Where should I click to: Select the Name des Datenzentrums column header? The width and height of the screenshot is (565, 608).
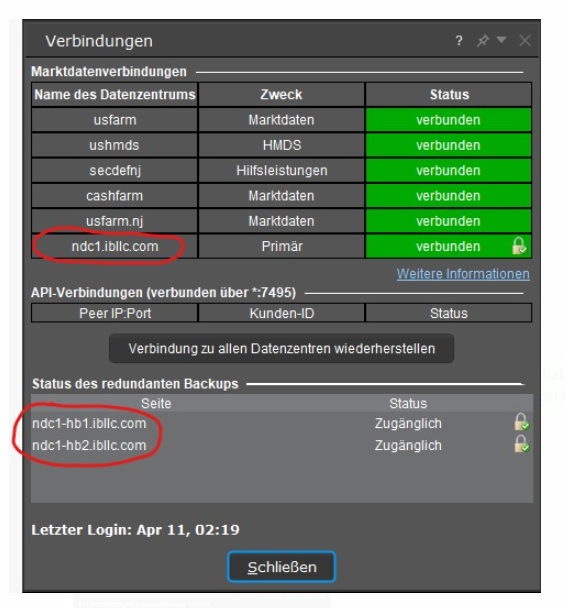(115, 95)
